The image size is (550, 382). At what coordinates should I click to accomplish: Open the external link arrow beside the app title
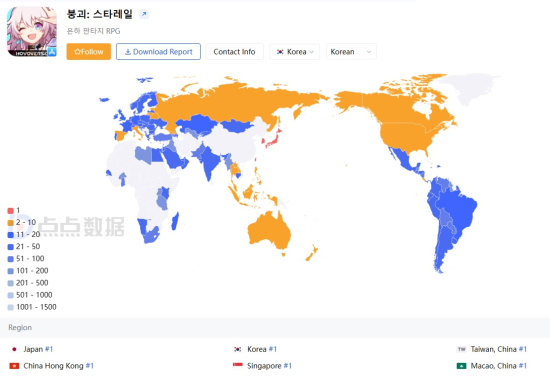[144, 14]
